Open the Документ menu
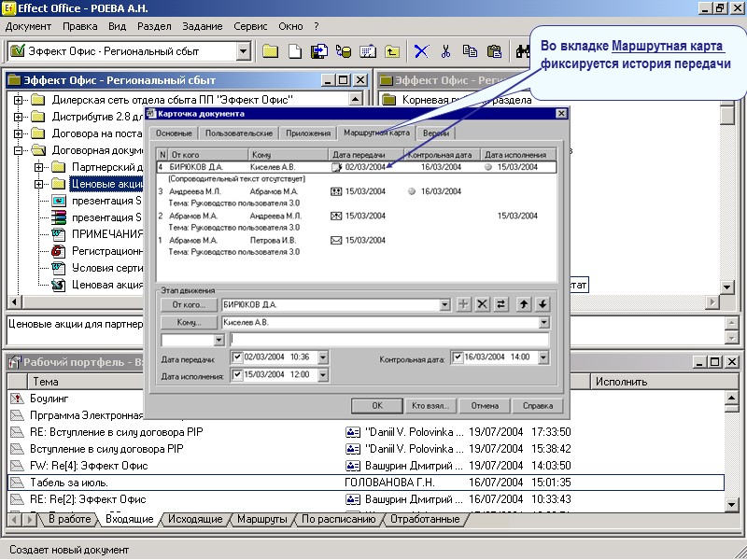This screenshot has width=747, height=560. point(28,27)
